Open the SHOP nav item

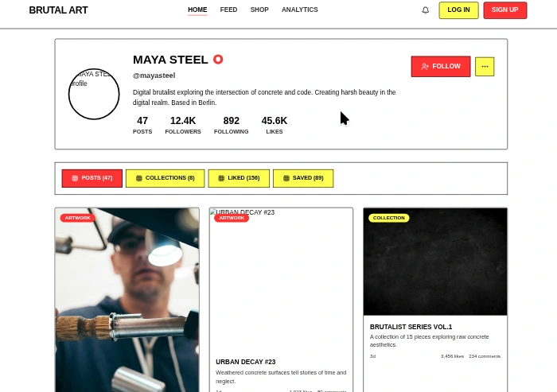click(x=259, y=10)
